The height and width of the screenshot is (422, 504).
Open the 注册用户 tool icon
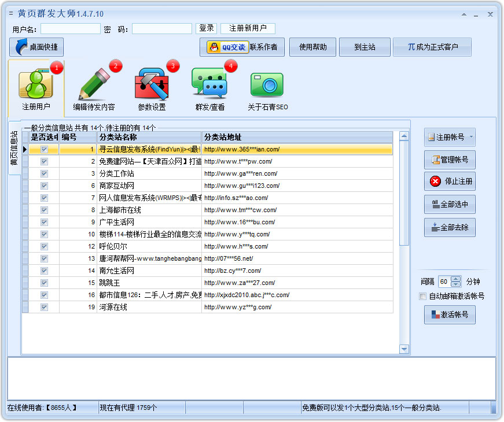point(36,88)
